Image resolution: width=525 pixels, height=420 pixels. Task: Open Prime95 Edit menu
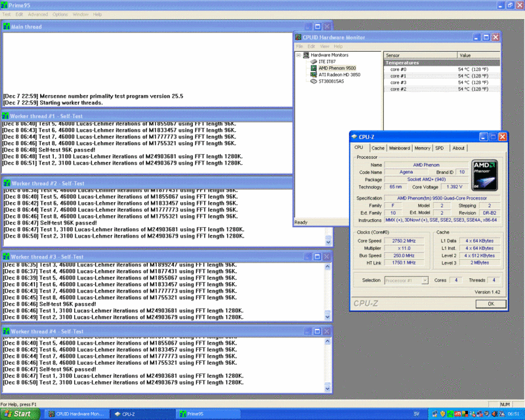point(19,14)
